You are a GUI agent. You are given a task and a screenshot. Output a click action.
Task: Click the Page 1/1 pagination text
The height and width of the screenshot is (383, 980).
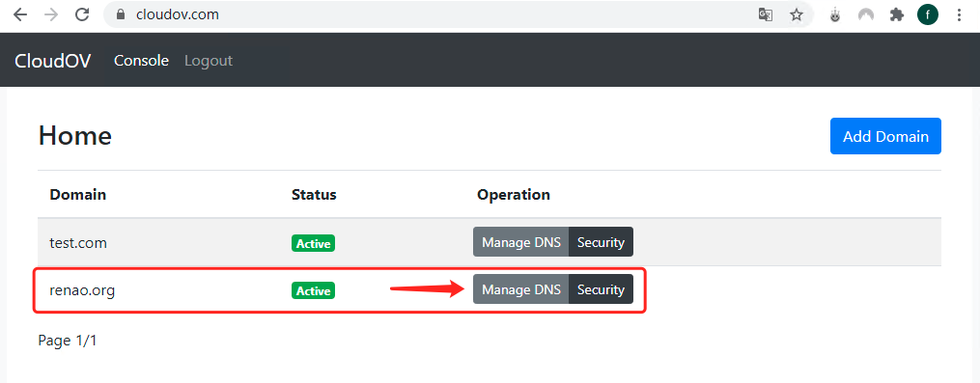click(68, 341)
